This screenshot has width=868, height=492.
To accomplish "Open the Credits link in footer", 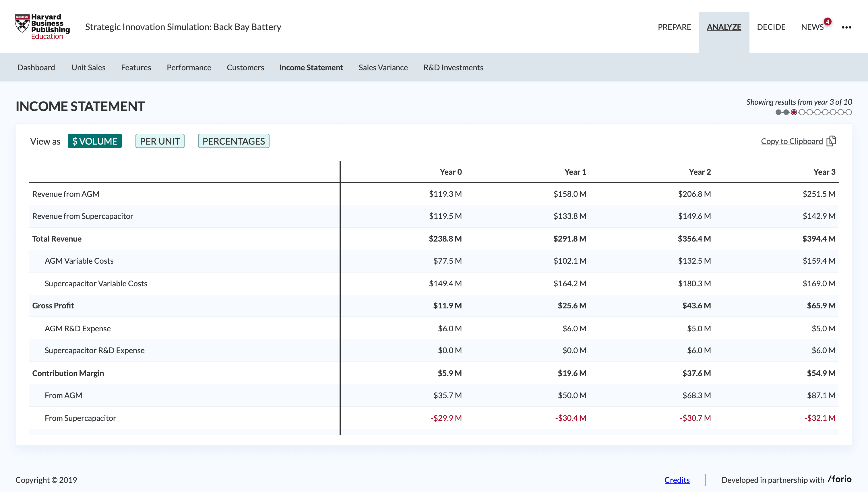I will click(677, 479).
